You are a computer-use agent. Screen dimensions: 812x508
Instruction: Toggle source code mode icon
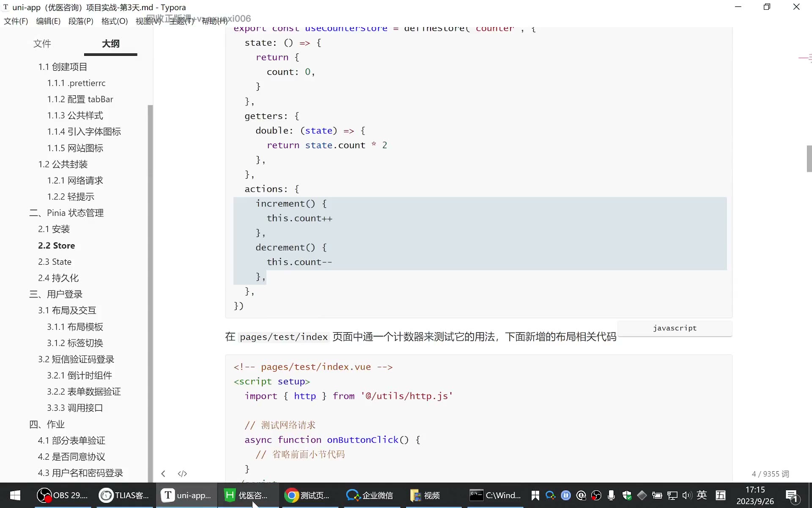(x=182, y=473)
